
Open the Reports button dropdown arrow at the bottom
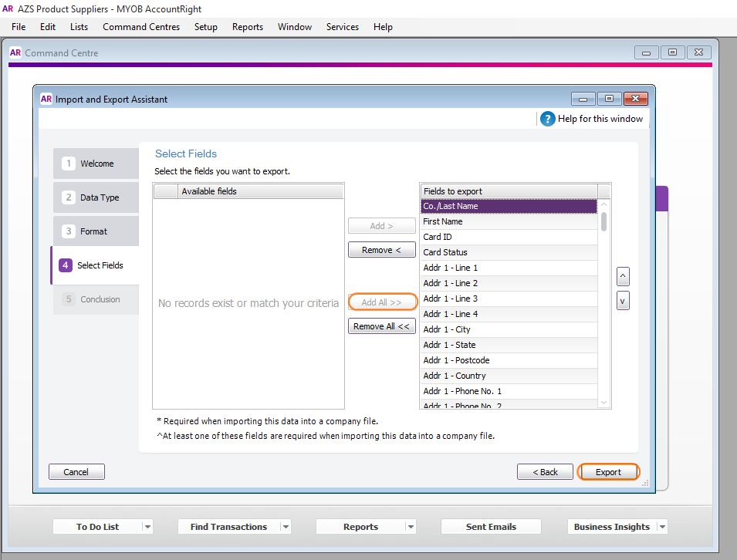click(411, 527)
